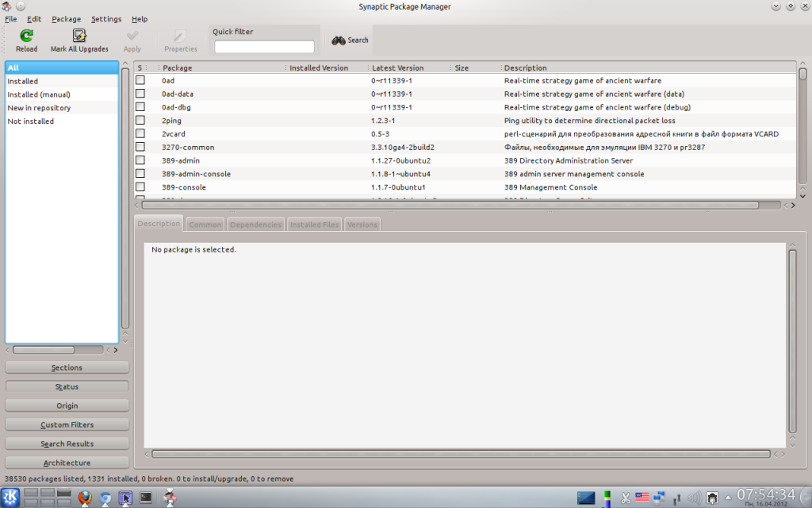
Task: Click the Reload toolbar icon
Action: 26,35
